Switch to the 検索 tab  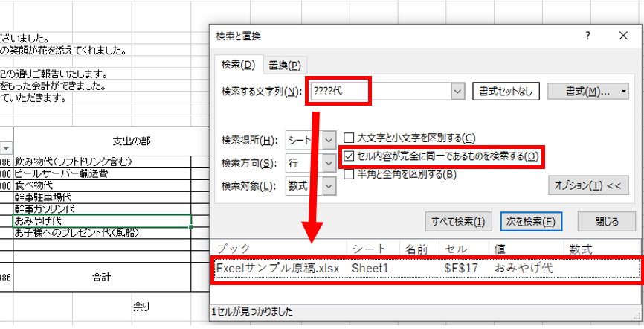click(237, 65)
